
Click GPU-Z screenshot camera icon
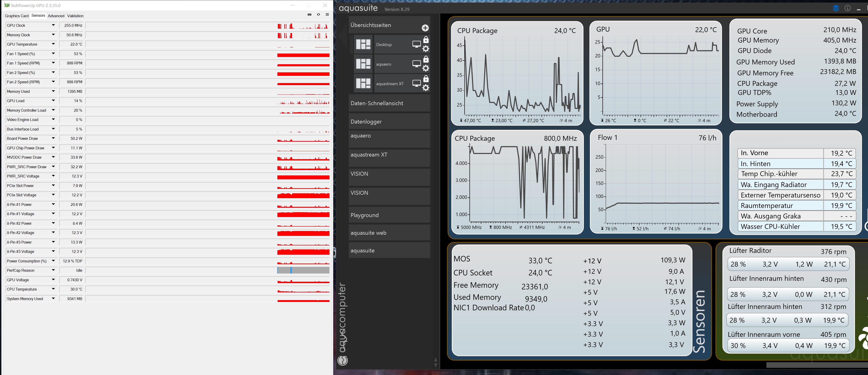tap(309, 14)
